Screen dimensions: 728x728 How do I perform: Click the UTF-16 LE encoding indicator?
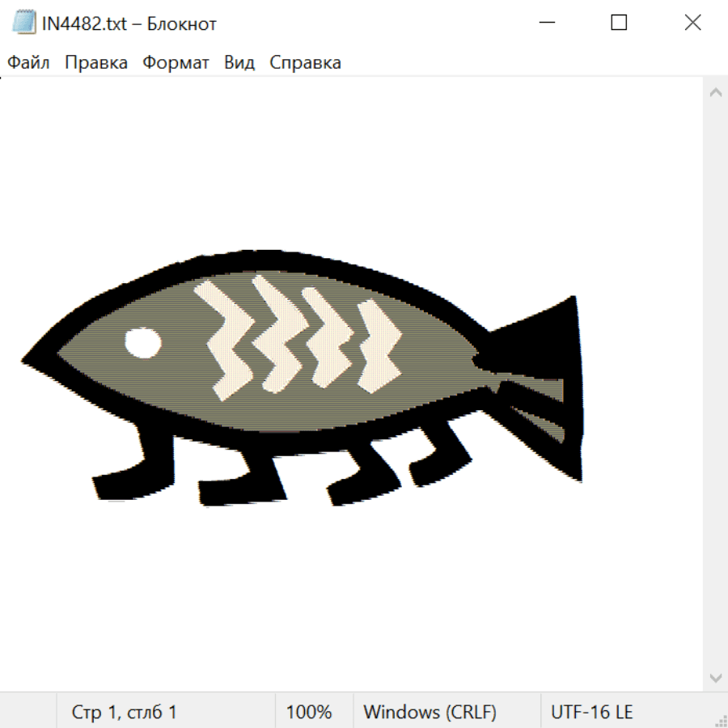[592, 713]
